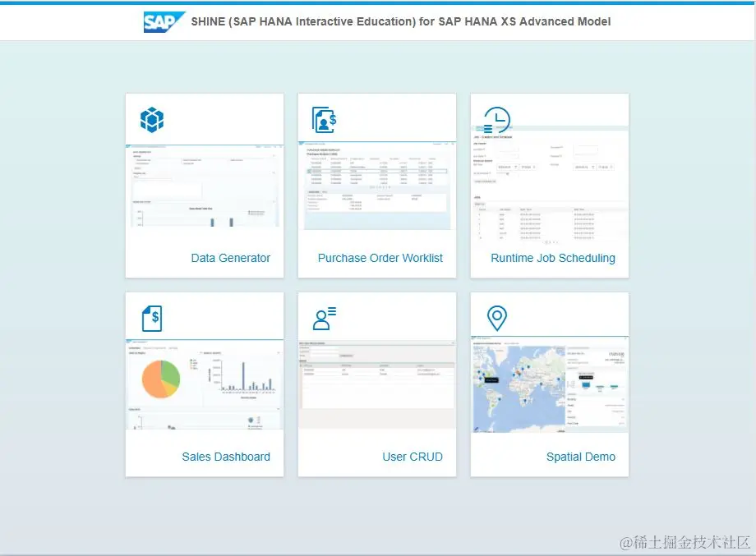
Task: Open the Data Generator cube icon
Action: pos(152,119)
